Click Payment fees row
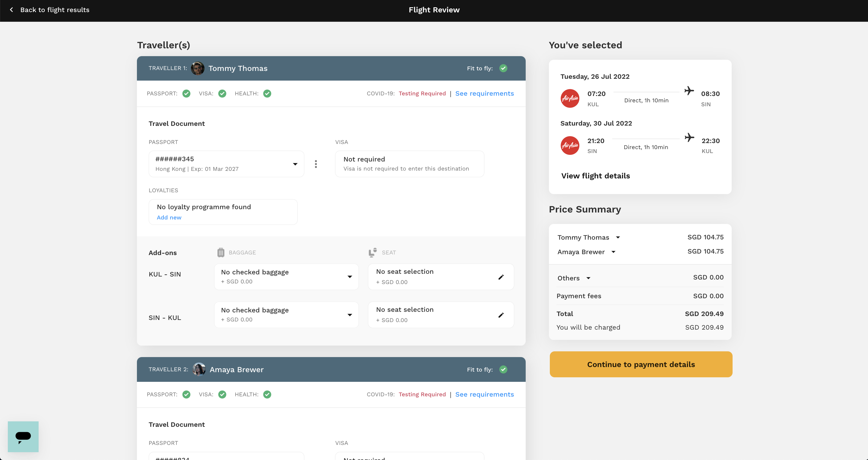 640,296
